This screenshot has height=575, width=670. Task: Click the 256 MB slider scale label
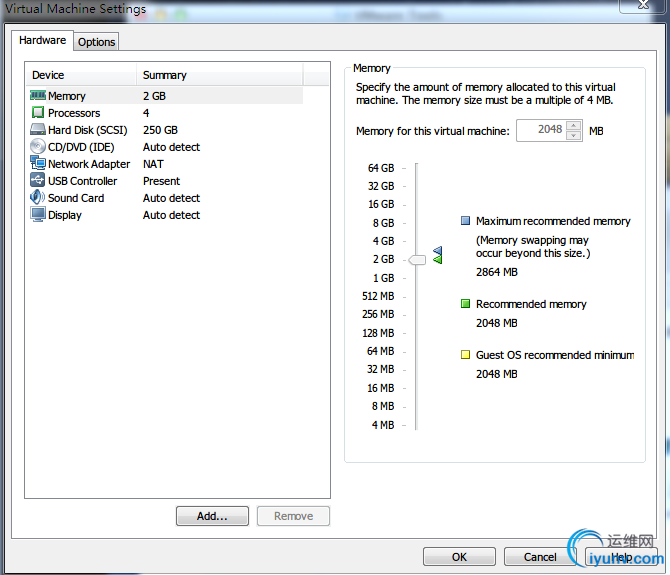[x=378, y=314]
